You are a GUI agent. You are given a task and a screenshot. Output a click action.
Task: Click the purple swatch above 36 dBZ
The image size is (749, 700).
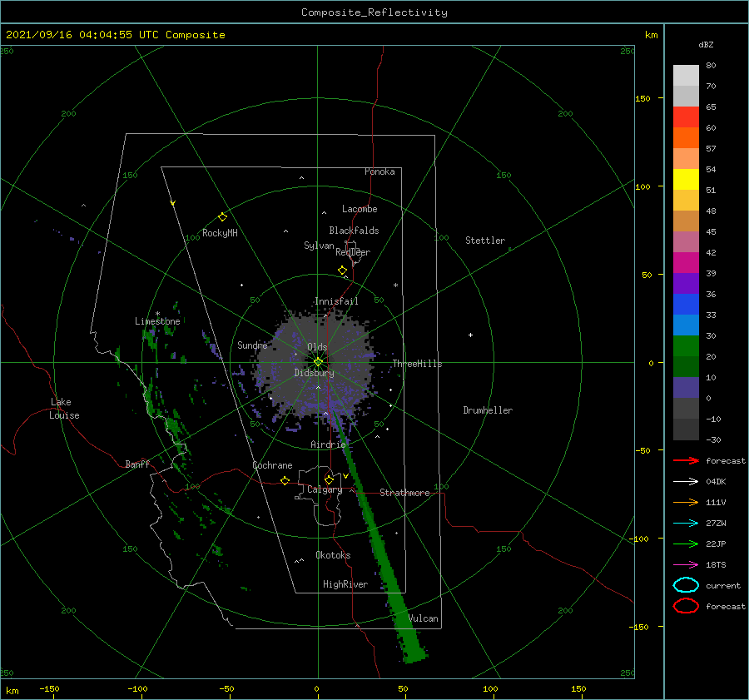tap(686, 283)
